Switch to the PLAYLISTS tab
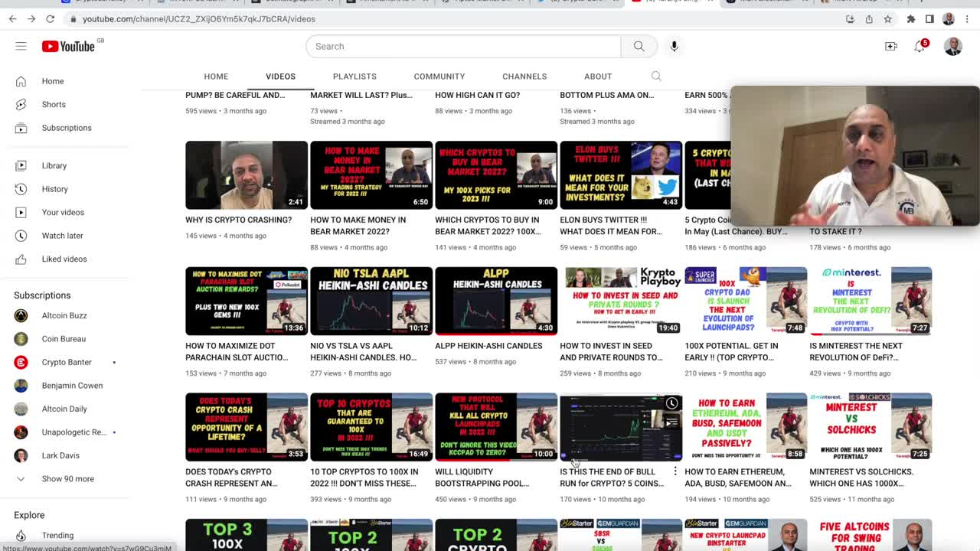The height and width of the screenshot is (551, 980). coord(354,77)
